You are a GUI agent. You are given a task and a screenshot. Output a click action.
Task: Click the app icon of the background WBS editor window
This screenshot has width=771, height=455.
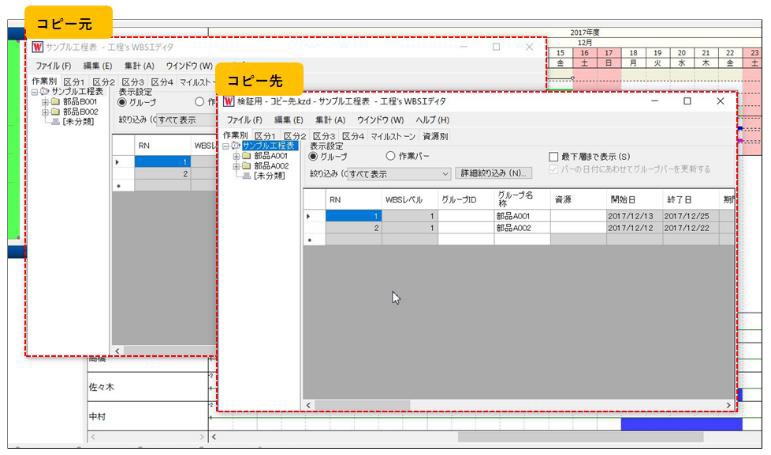[x=37, y=47]
